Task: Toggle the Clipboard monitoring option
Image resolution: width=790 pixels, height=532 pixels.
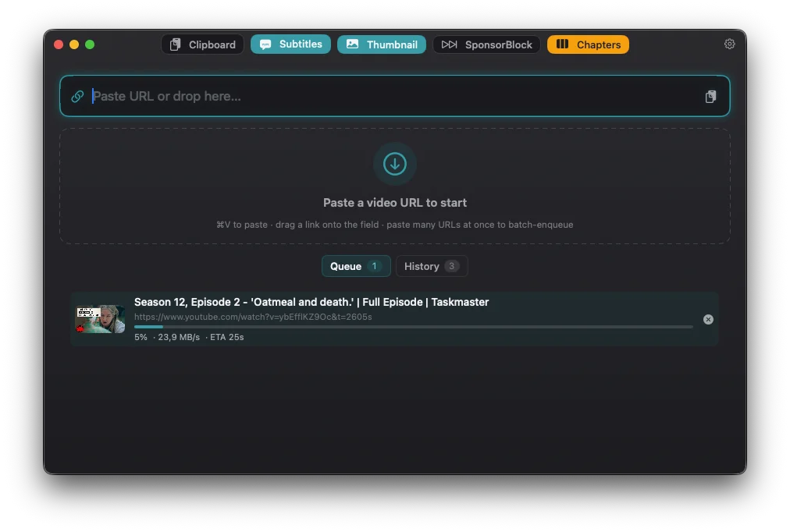Action: pyautogui.click(x=202, y=44)
